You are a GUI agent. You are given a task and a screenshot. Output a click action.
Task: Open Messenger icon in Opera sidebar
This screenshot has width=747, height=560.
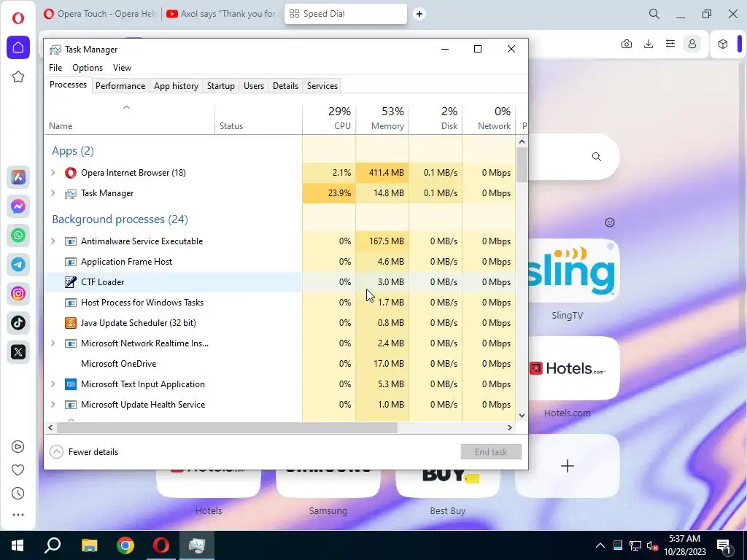[x=18, y=206]
